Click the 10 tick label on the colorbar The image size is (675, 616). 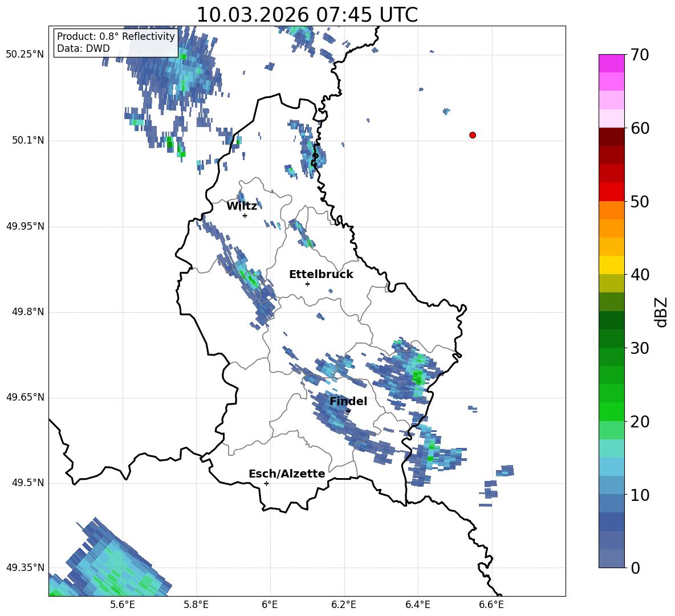click(640, 495)
